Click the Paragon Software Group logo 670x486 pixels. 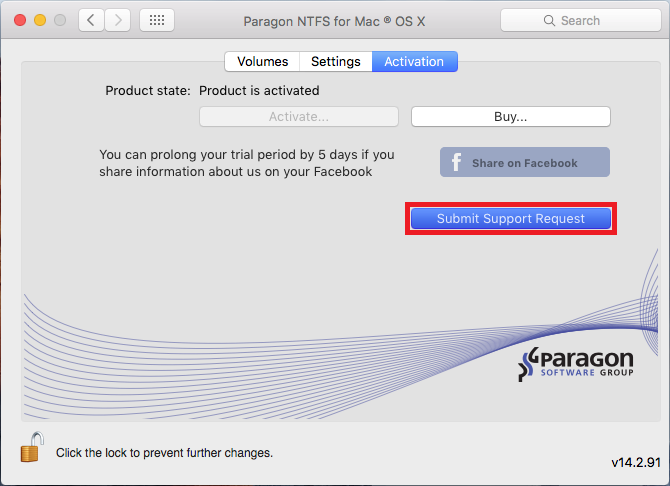coord(576,364)
